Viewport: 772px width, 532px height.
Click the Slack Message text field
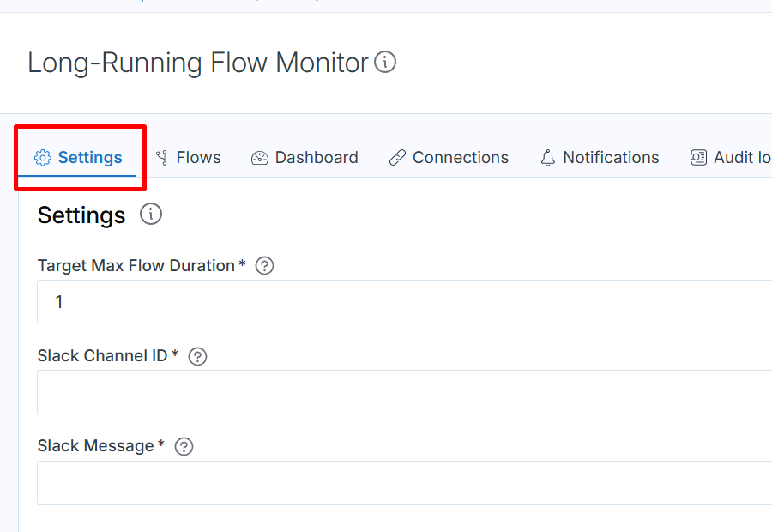pos(403,482)
